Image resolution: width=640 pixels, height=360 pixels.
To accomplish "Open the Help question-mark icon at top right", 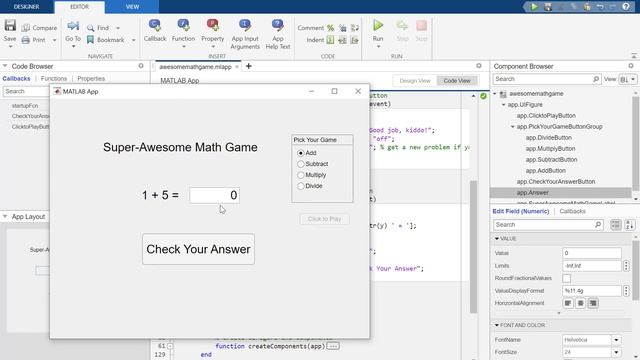I will pyautogui.click(x=626, y=7).
